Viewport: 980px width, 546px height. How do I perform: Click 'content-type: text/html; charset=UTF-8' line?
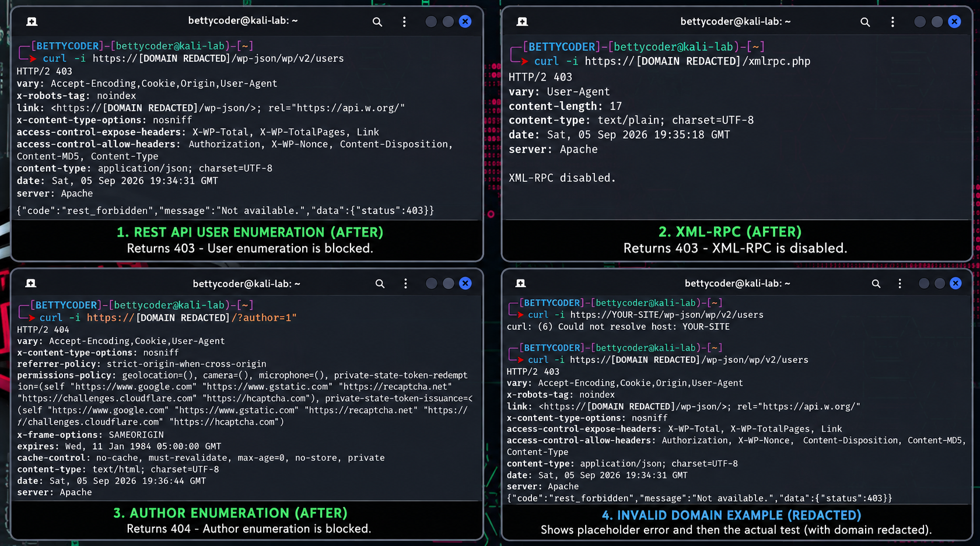pyautogui.click(x=118, y=469)
